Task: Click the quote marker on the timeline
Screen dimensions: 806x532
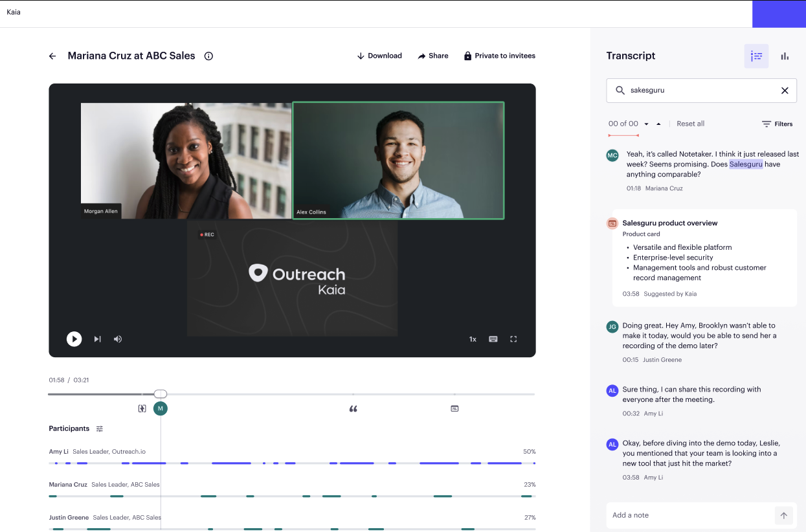Action: click(x=353, y=408)
